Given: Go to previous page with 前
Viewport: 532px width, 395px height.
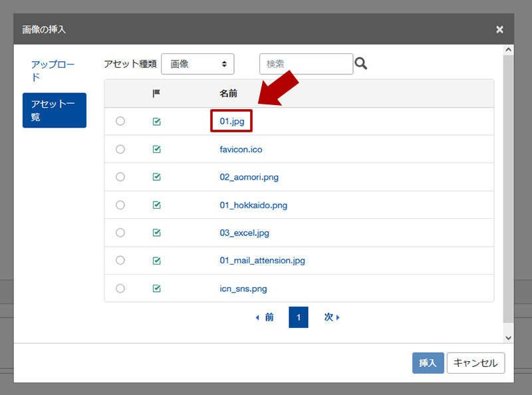Looking at the screenshot, I should click(265, 318).
